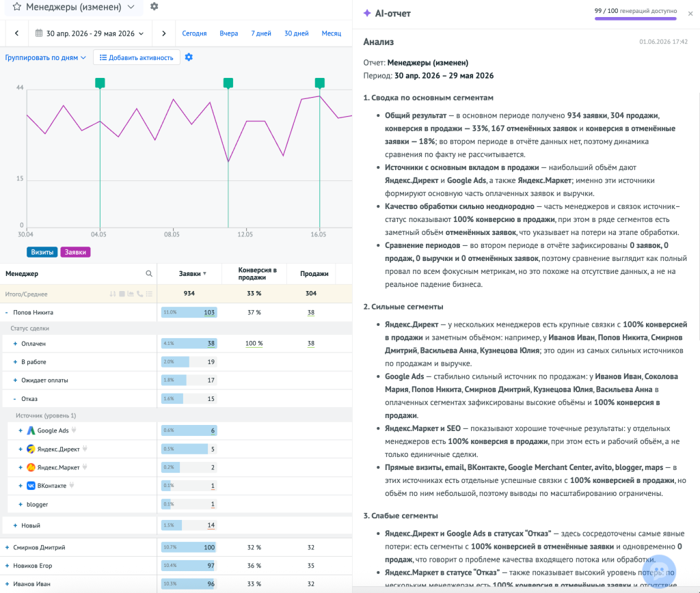Expand blogger source row
The image size is (700, 593).
[x=21, y=504]
